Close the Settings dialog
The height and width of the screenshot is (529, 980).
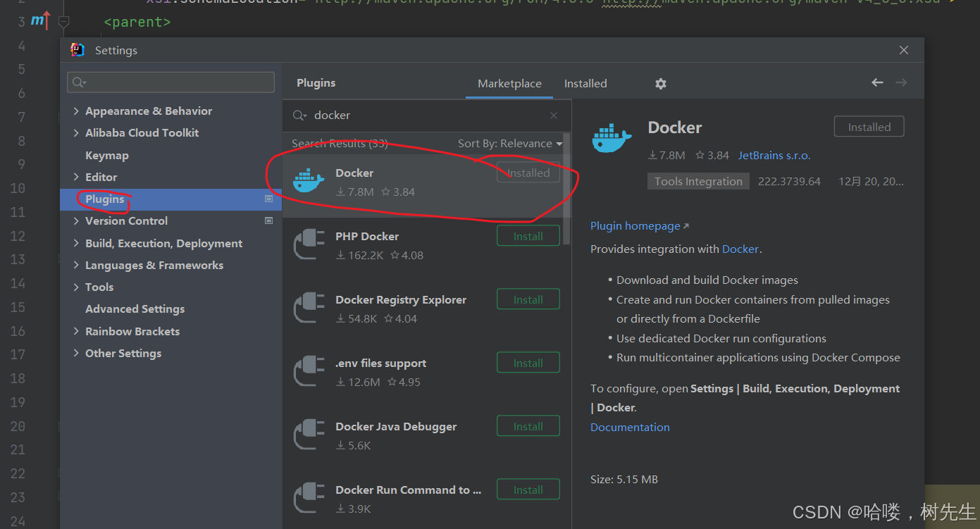click(x=904, y=50)
